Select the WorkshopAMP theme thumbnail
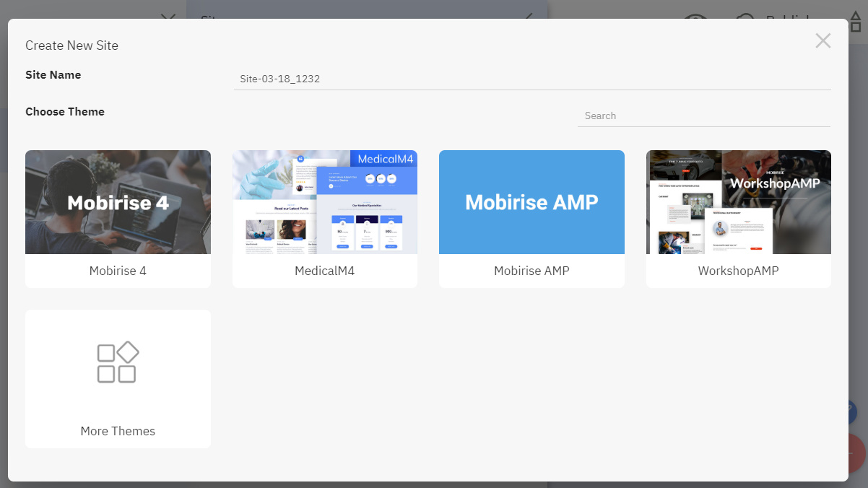 pos(739,202)
